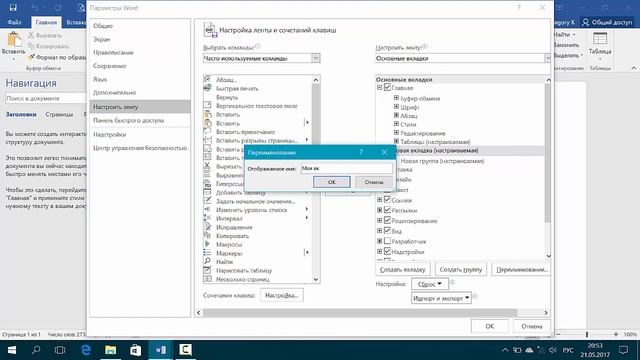
Task: Click the Найти magnifier icon in command list
Action: tap(207, 261)
